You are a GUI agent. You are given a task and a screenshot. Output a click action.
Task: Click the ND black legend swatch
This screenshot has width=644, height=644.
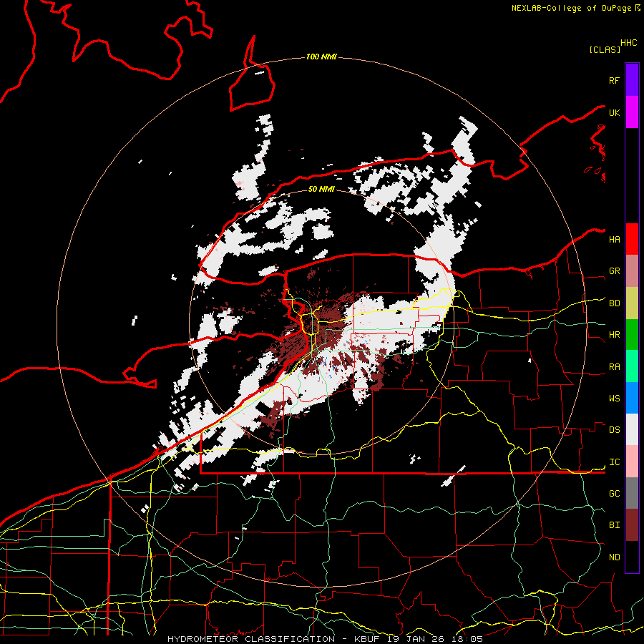pos(632,557)
